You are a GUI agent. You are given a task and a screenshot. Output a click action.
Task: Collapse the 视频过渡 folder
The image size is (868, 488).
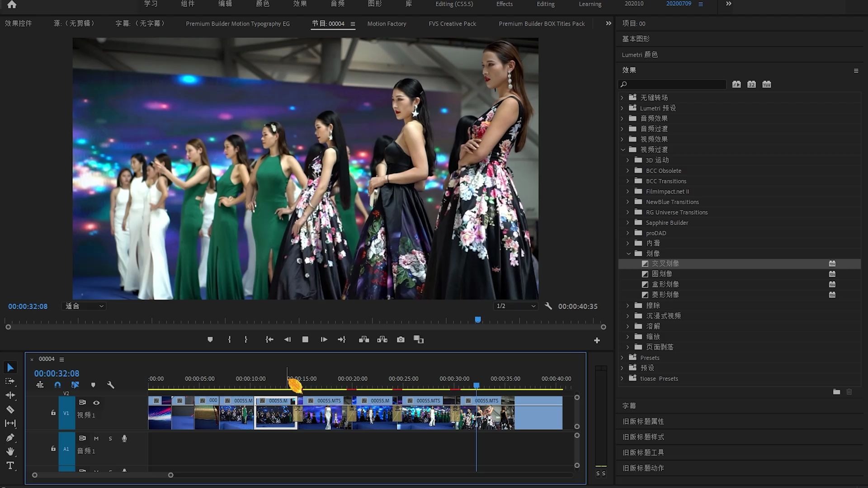coord(623,150)
